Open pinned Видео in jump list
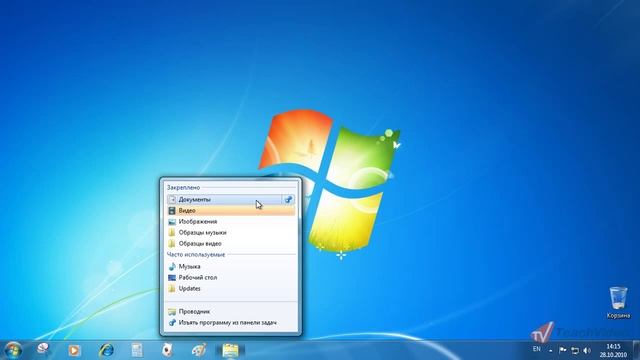640x360 pixels. (x=231, y=211)
